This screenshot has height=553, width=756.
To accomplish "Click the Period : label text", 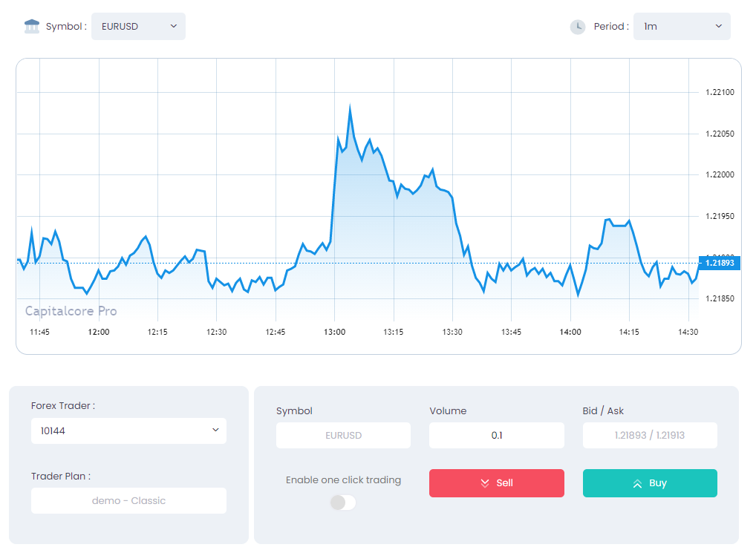I will (x=611, y=27).
